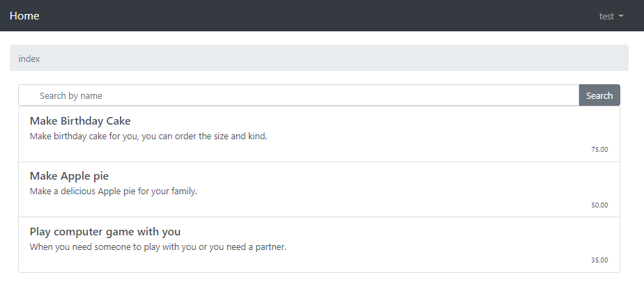Select the index breadcrumb item
Image resolution: width=644 pixels, height=298 pixels.
click(x=29, y=59)
